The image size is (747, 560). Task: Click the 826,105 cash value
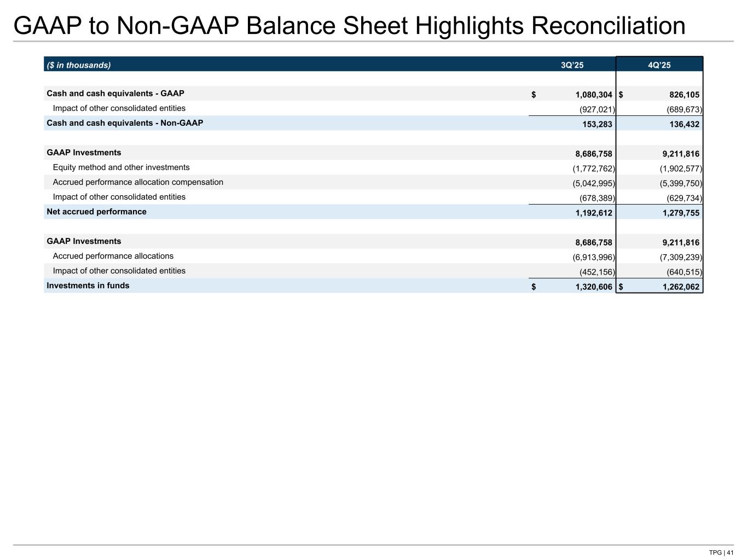[x=684, y=95]
